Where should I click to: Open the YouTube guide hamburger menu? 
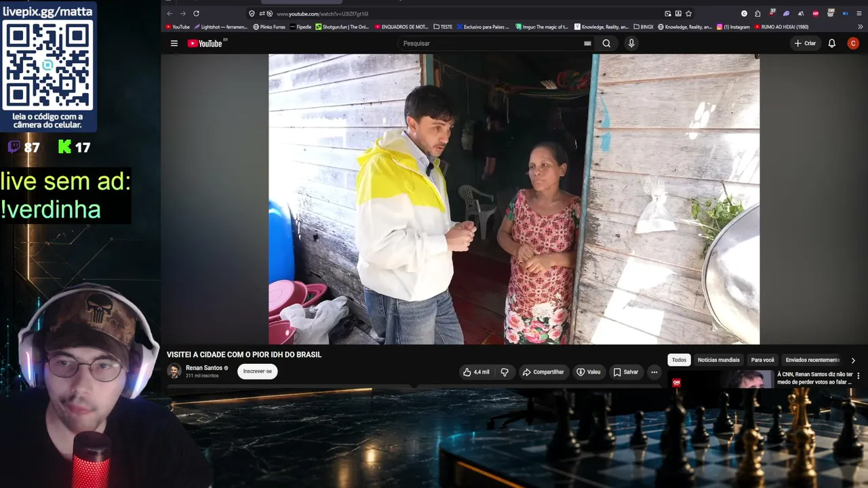click(x=174, y=43)
